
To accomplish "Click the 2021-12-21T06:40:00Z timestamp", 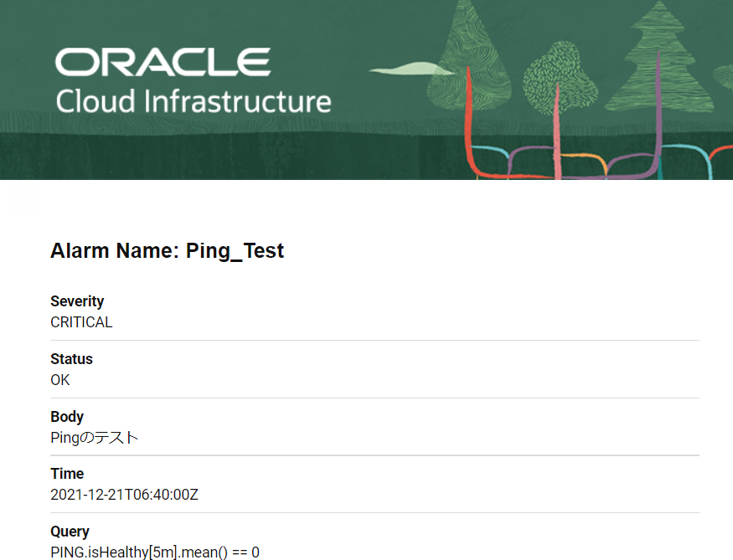I will (124, 494).
